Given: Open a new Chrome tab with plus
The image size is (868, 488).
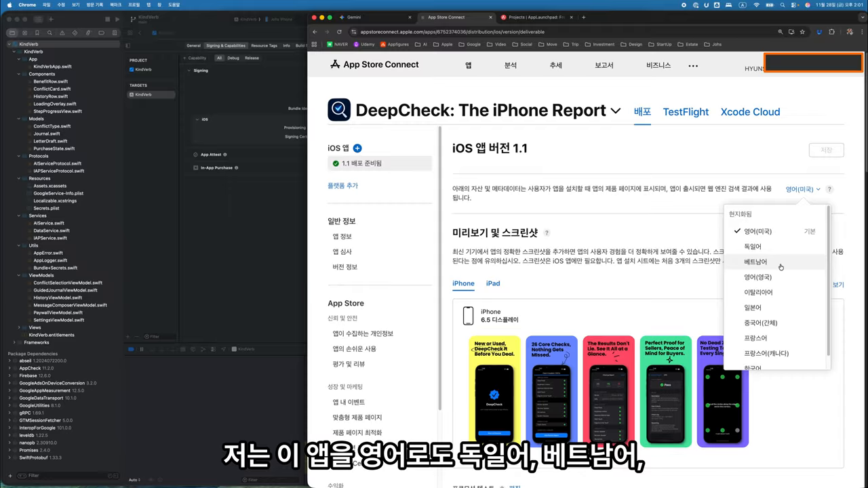Looking at the screenshot, I should click(x=583, y=17).
